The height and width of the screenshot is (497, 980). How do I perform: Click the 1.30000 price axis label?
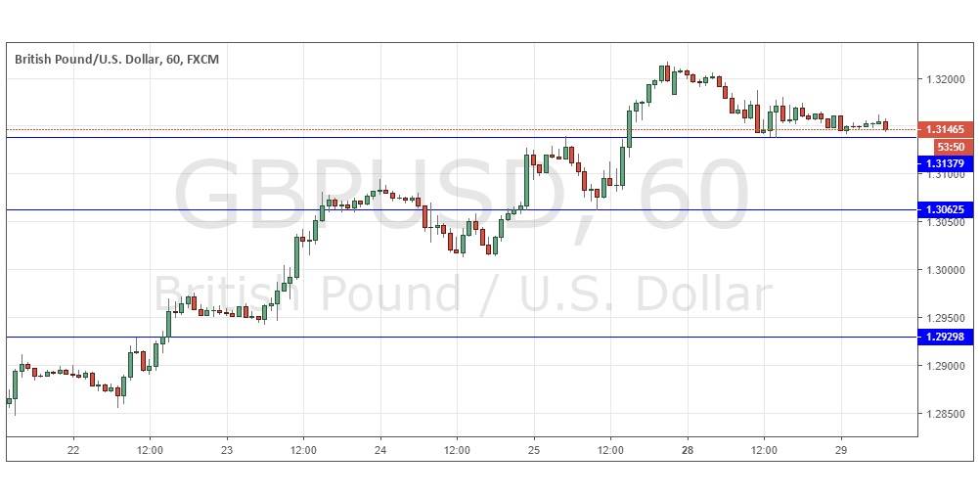click(945, 271)
